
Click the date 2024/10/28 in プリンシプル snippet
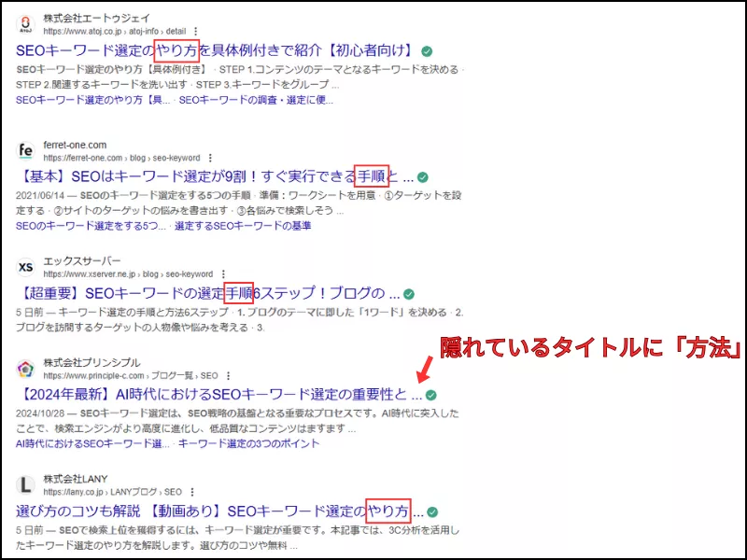pos(40,413)
